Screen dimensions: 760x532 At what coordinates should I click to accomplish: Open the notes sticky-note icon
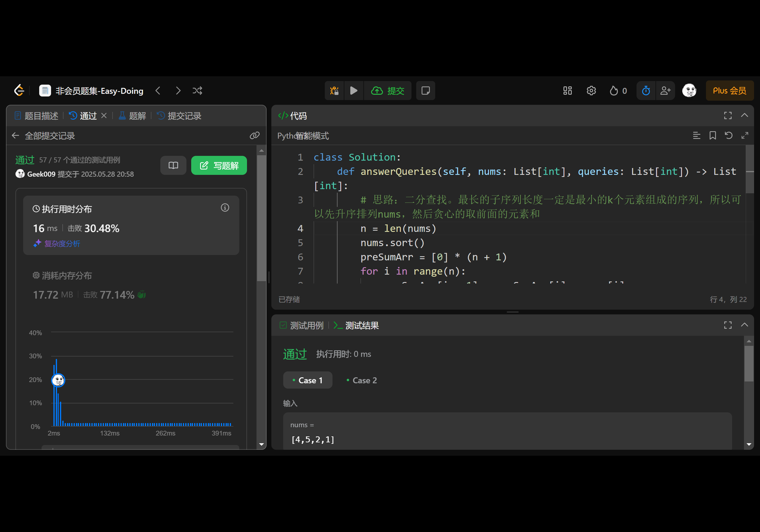[425, 90]
